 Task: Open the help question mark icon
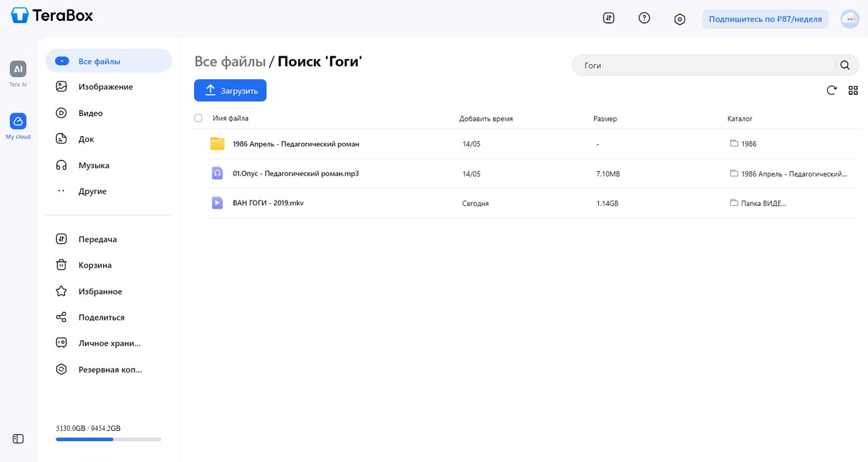tap(644, 18)
